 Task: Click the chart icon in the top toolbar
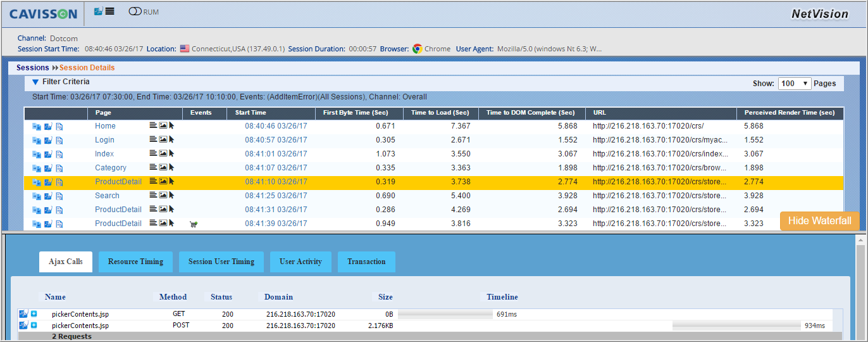[x=98, y=11]
